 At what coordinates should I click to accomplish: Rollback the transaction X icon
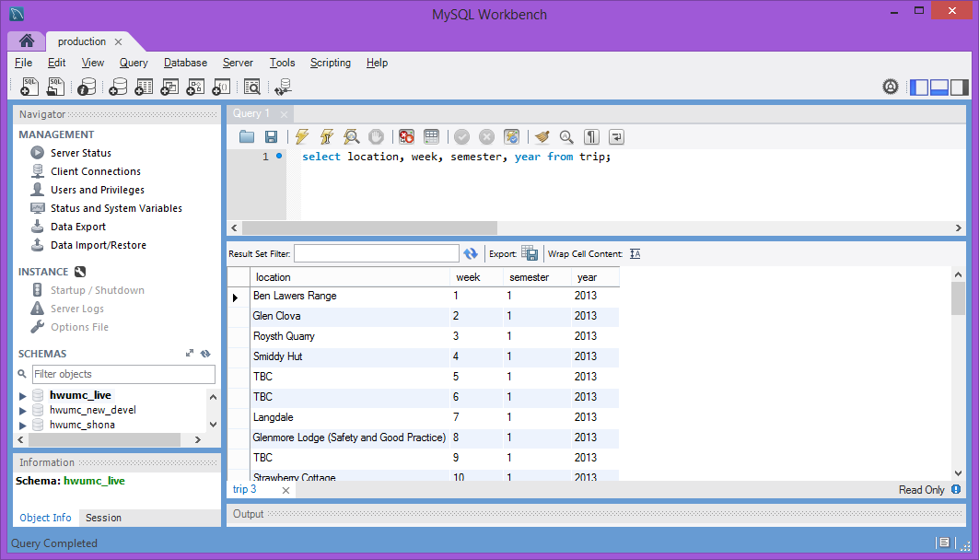click(486, 136)
